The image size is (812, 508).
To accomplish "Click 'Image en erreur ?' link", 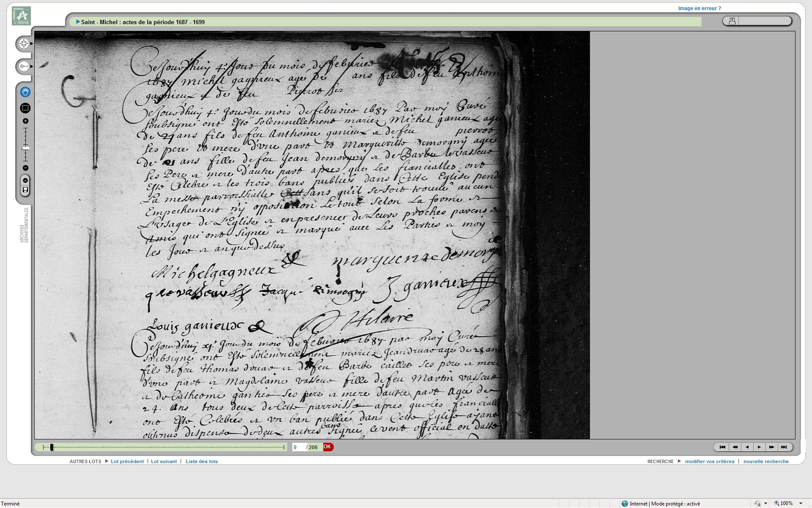I will pyautogui.click(x=699, y=8).
